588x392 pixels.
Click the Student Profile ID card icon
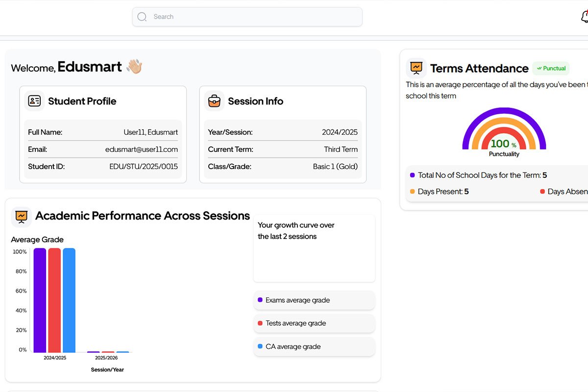click(34, 101)
